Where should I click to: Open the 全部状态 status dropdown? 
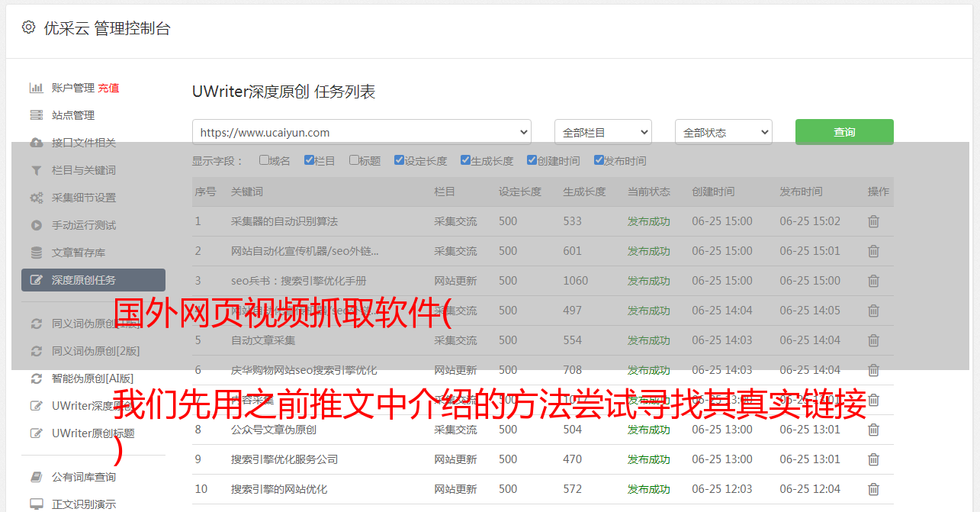click(723, 132)
